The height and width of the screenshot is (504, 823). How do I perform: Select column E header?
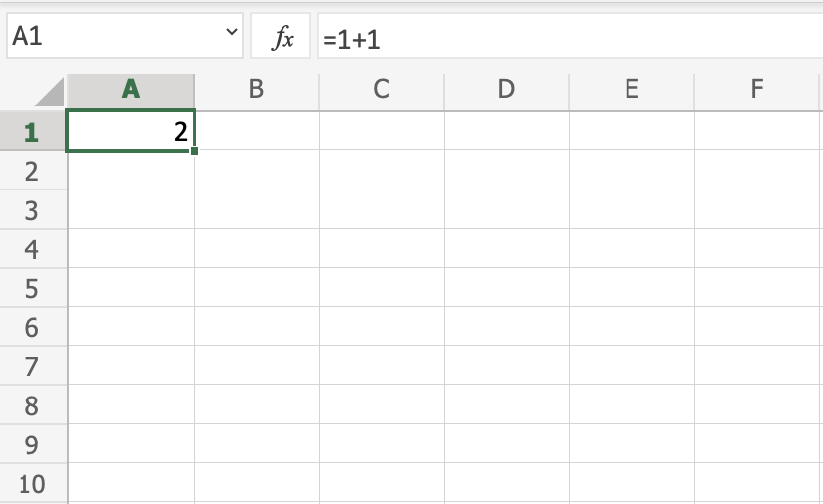pyautogui.click(x=631, y=90)
